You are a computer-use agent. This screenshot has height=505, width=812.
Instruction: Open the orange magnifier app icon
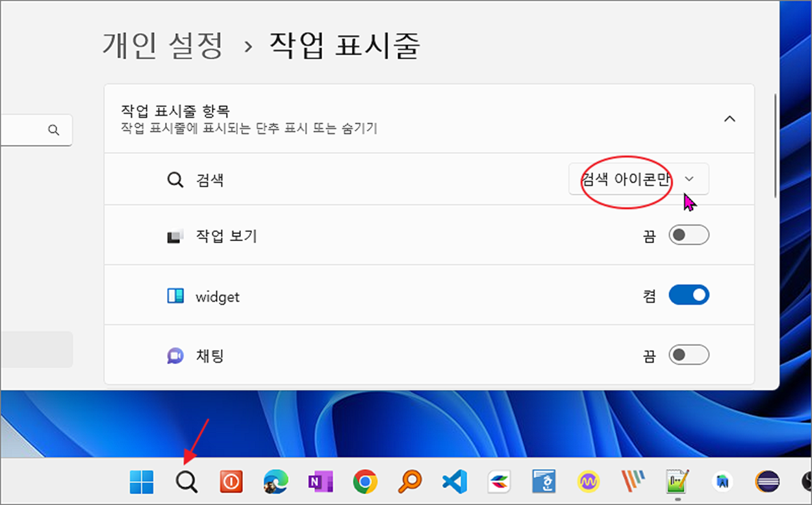410,482
